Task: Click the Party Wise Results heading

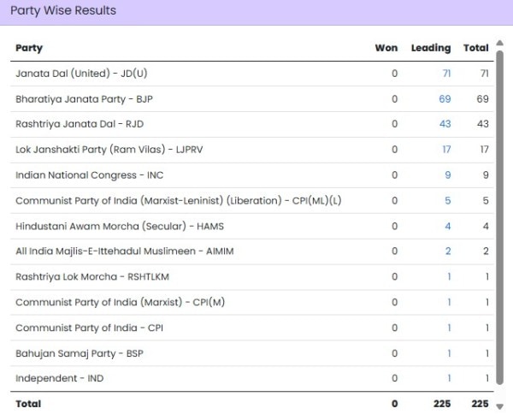Action: point(63,10)
